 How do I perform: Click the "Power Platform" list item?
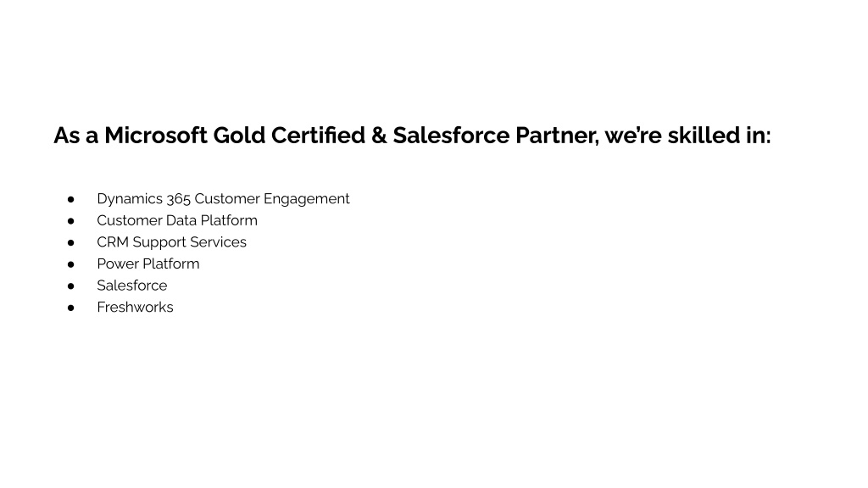click(x=148, y=264)
